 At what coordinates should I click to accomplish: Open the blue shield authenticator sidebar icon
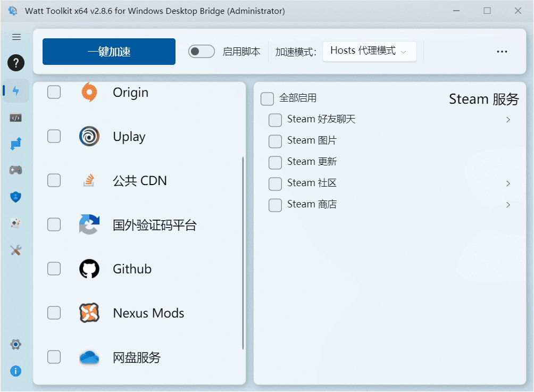click(x=15, y=197)
